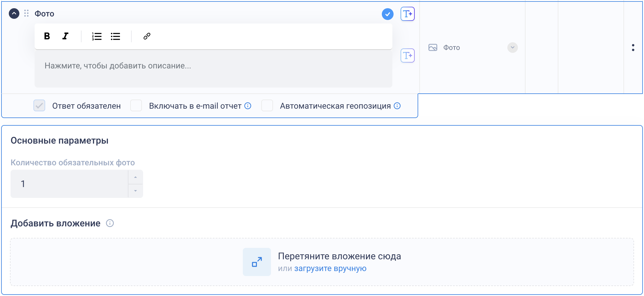The height and width of the screenshot is (296, 644).
Task: Click the description field to add text
Action: pyautogui.click(x=213, y=68)
